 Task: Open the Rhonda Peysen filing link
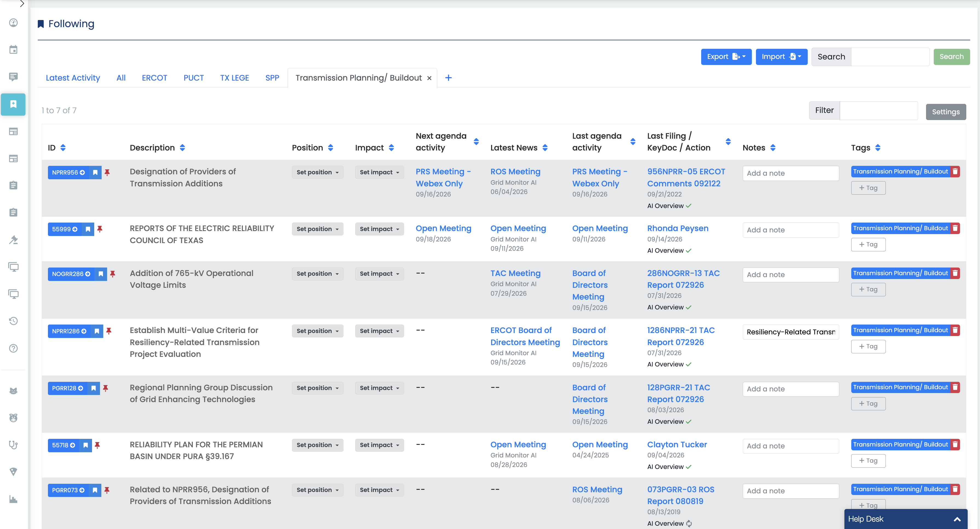(678, 228)
